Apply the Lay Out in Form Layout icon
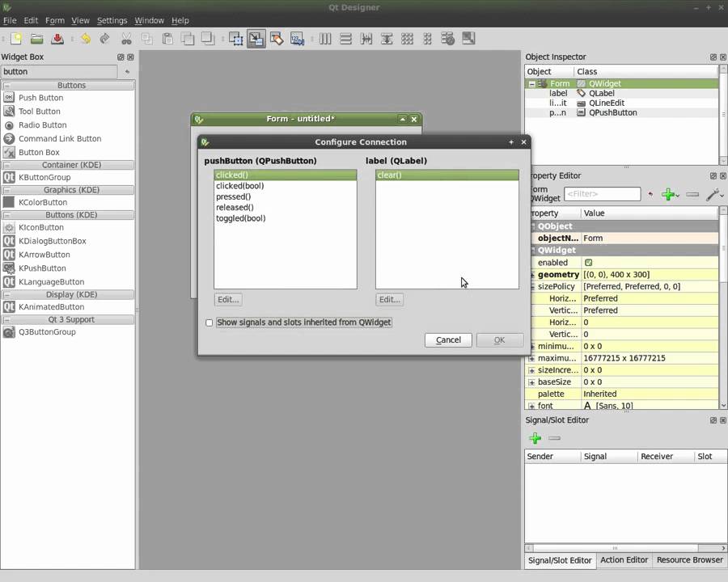The image size is (728, 582). (x=428, y=39)
